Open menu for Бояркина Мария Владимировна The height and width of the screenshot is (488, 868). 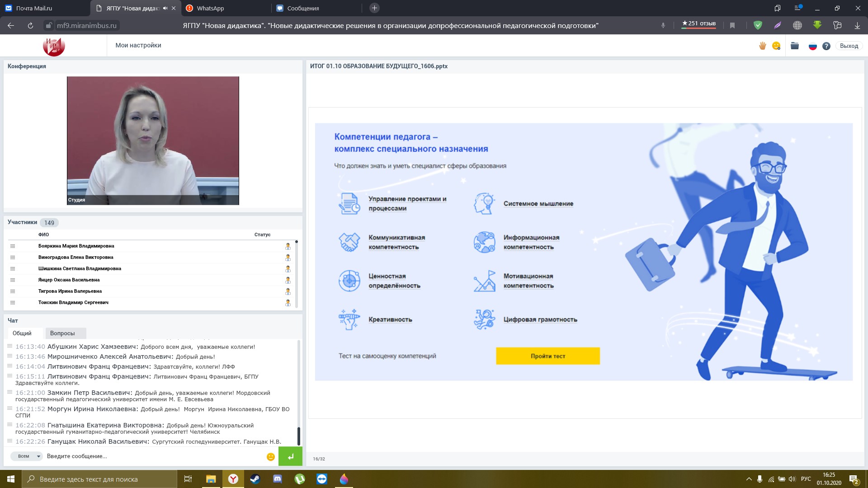(x=13, y=246)
